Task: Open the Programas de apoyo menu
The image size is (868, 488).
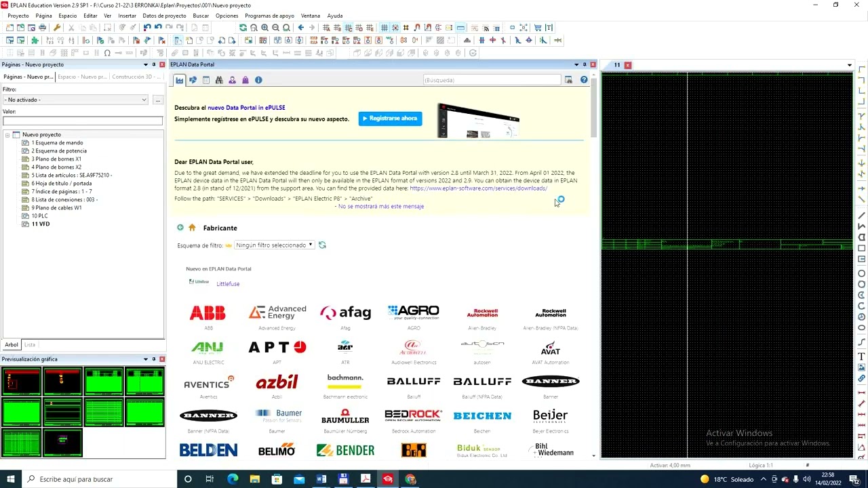Action: coord(270,16)
